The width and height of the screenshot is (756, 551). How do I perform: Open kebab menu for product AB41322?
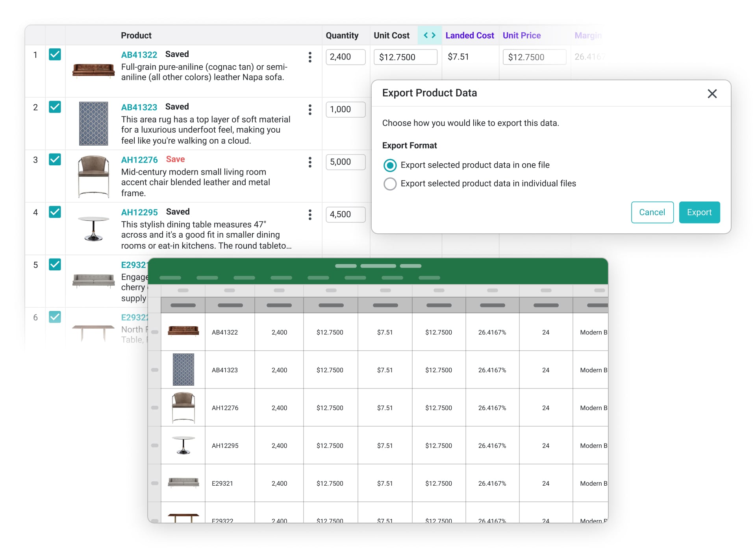[x=310, y=57]
